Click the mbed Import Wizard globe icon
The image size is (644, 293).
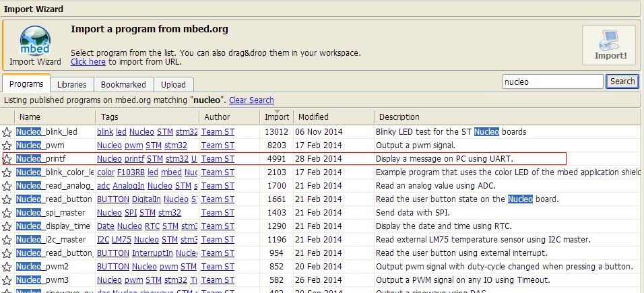35,40
